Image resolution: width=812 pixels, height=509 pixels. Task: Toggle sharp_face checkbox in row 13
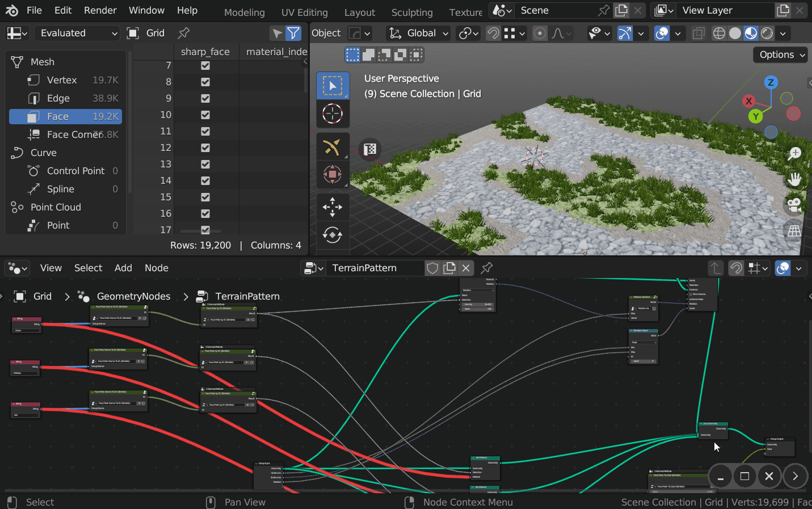pyautogui.click(x=205, y=164)
